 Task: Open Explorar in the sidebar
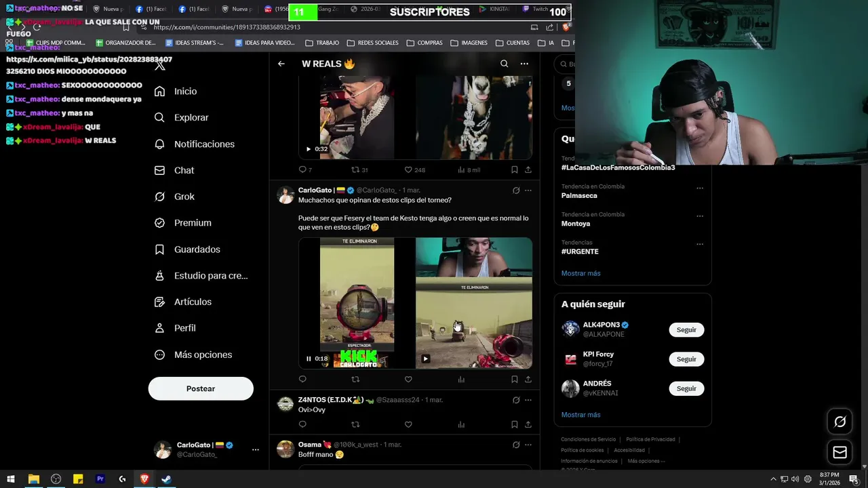[181, 117]
